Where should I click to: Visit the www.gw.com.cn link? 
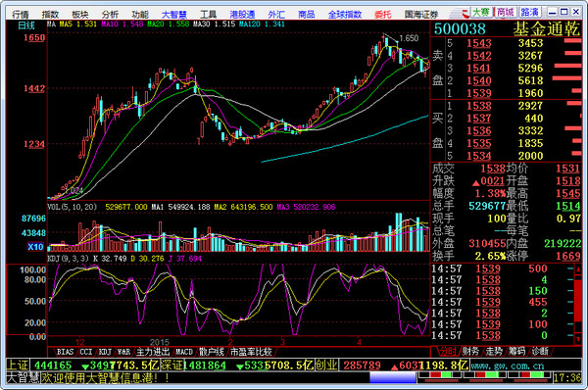(x=508, y=366)
